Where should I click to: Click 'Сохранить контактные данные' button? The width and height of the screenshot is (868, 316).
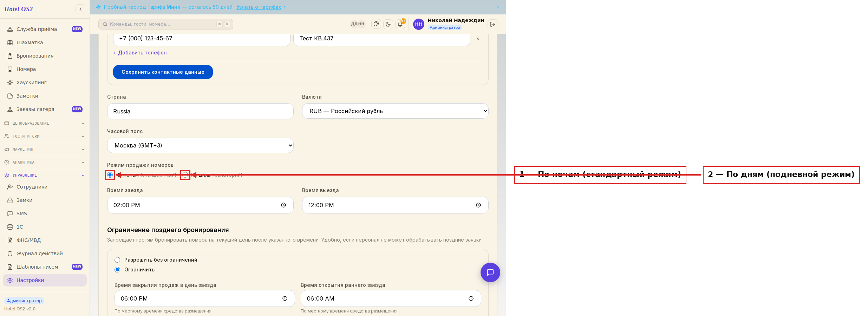click(163, 72)
